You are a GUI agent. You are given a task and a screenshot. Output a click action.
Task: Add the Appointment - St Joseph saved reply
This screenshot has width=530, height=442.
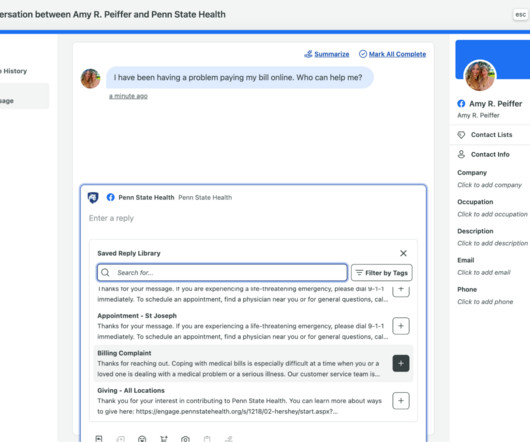(x=401, y=326)
